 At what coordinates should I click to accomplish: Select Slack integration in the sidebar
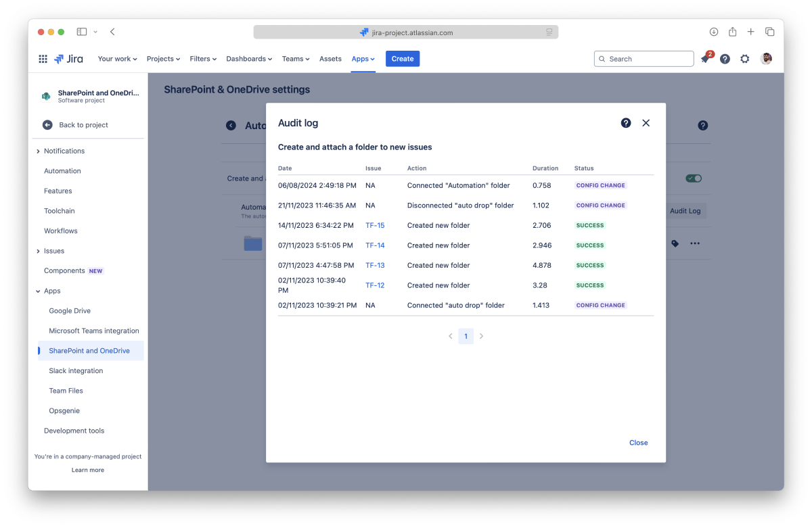(x=76, y=371)
